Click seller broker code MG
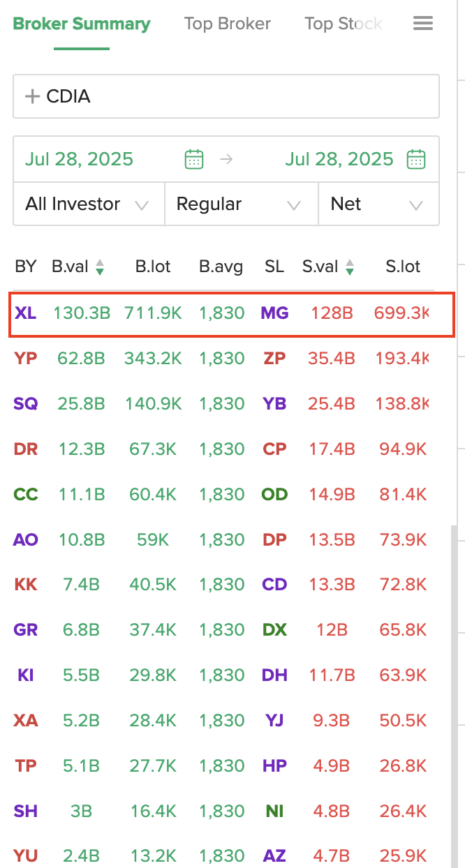 (x=274, y=313)
